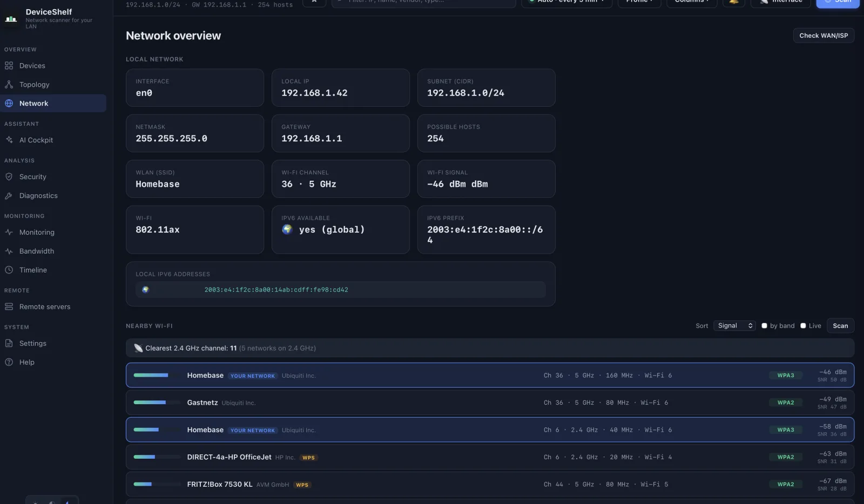Click the Subnet value 192.168.1.0/24
Viewport: 864px width, 504px height.
[465, 93]
